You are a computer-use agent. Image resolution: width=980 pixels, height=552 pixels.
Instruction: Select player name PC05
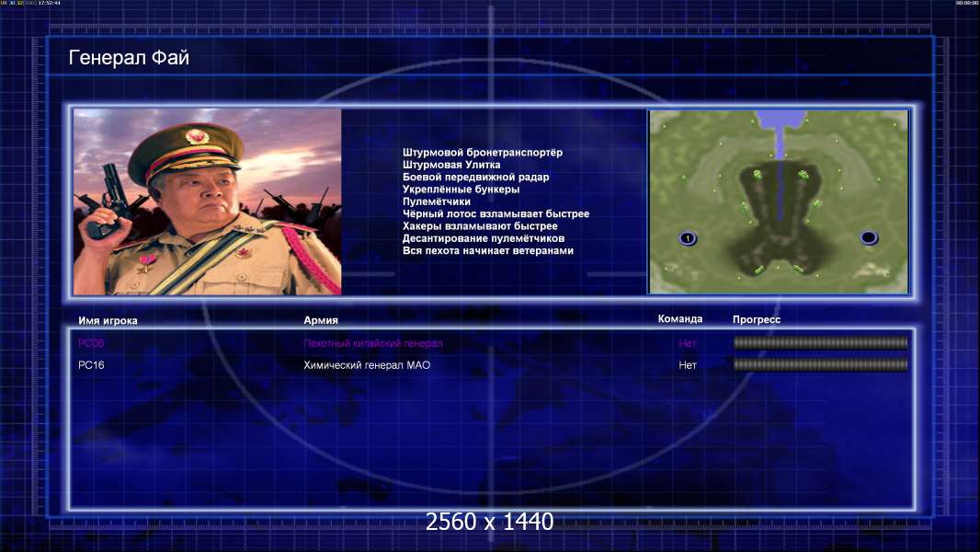tap(91, 343)
